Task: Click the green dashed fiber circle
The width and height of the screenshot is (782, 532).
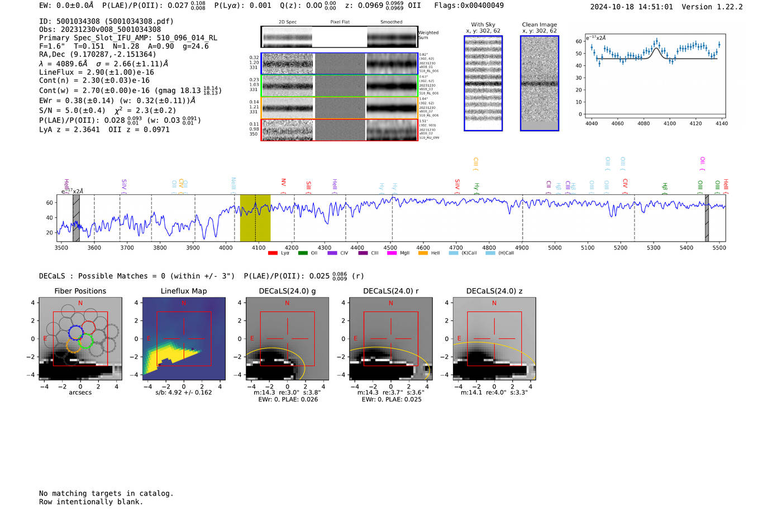Action: point(85,341)
